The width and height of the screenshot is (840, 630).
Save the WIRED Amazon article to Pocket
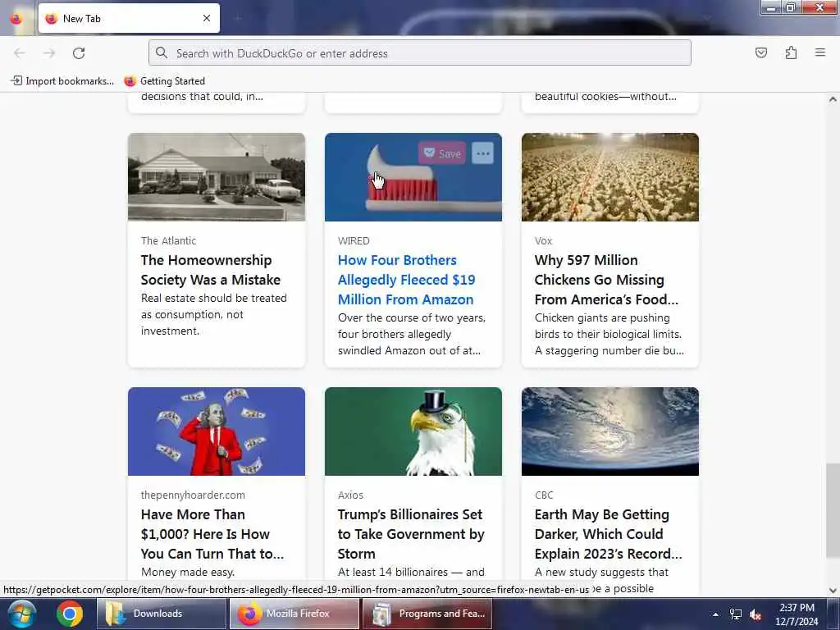point(442,153)
